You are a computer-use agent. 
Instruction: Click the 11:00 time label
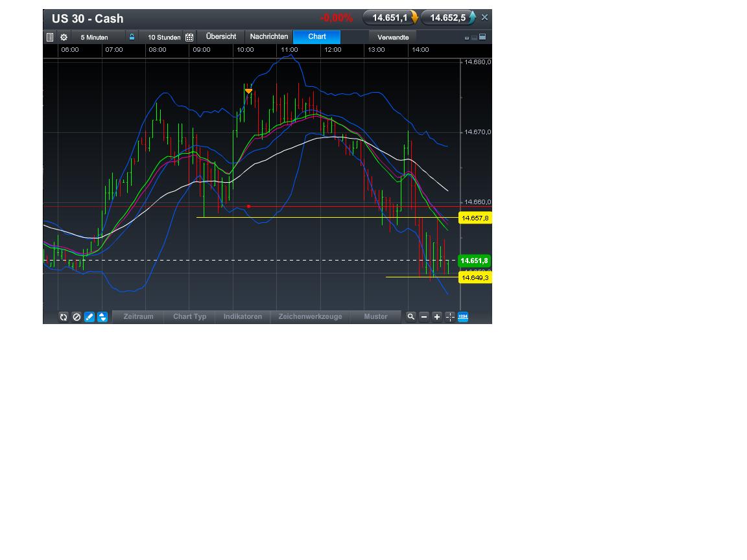289,49
